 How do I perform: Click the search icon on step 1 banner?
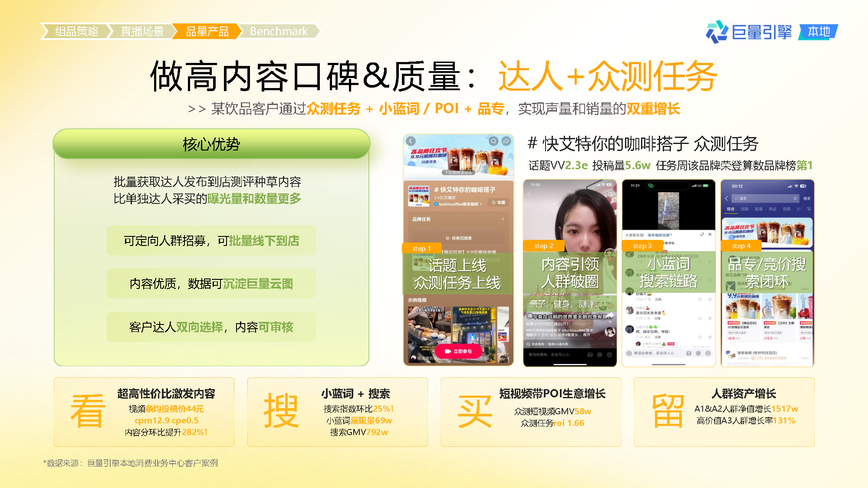493,141
